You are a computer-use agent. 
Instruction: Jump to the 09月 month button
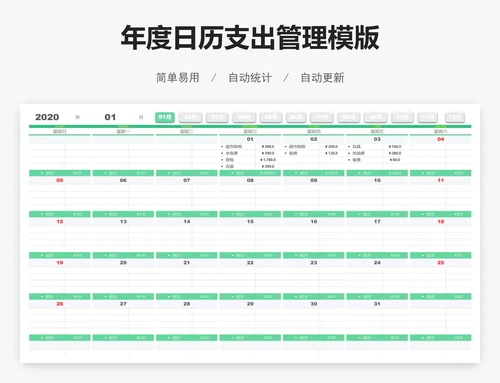click(x=375, y=117)
